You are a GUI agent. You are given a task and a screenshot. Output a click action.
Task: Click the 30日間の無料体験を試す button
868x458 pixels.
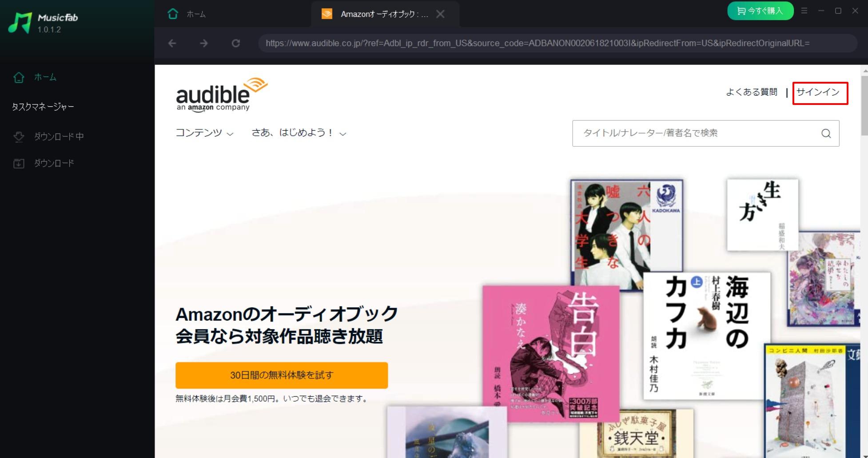[282, 375]
